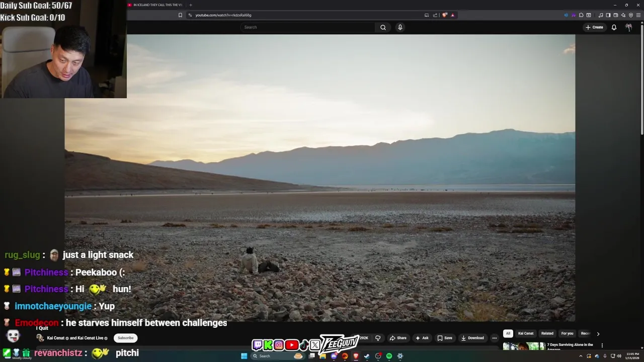This screenshot has height=362, width=644.
Task: Open the YouTube account avatar menu
Action: pyautogui.click(x=628, y=27)
